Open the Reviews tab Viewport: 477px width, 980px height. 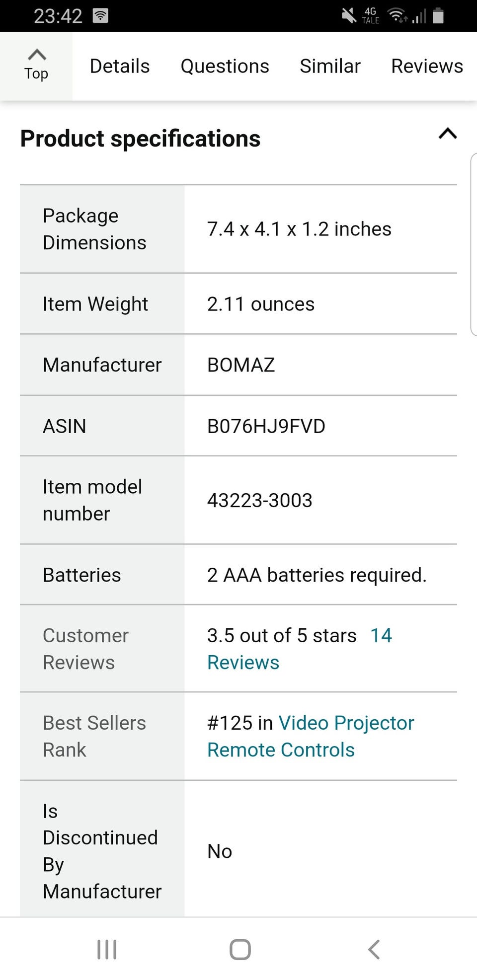tap(427, 66)
